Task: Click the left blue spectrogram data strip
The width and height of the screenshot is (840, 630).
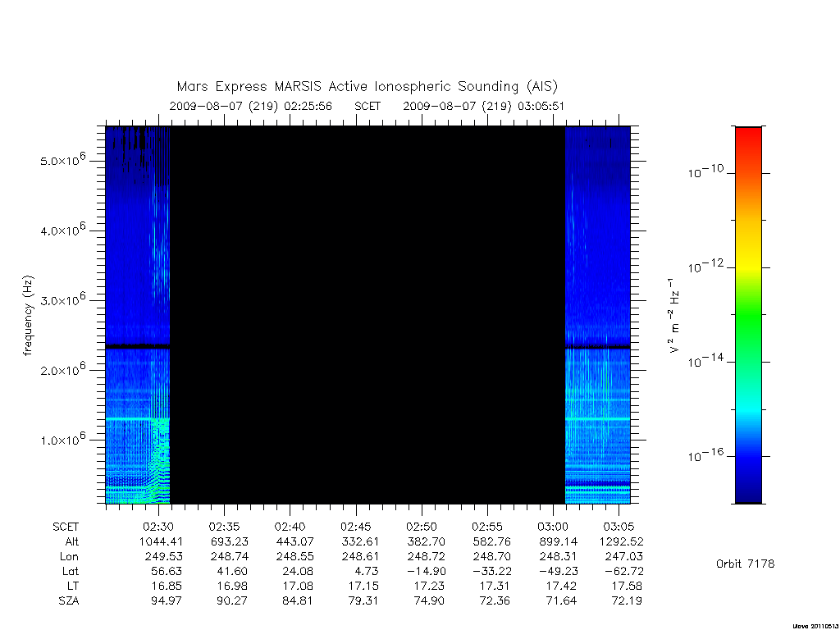Action: click(138, 315)
